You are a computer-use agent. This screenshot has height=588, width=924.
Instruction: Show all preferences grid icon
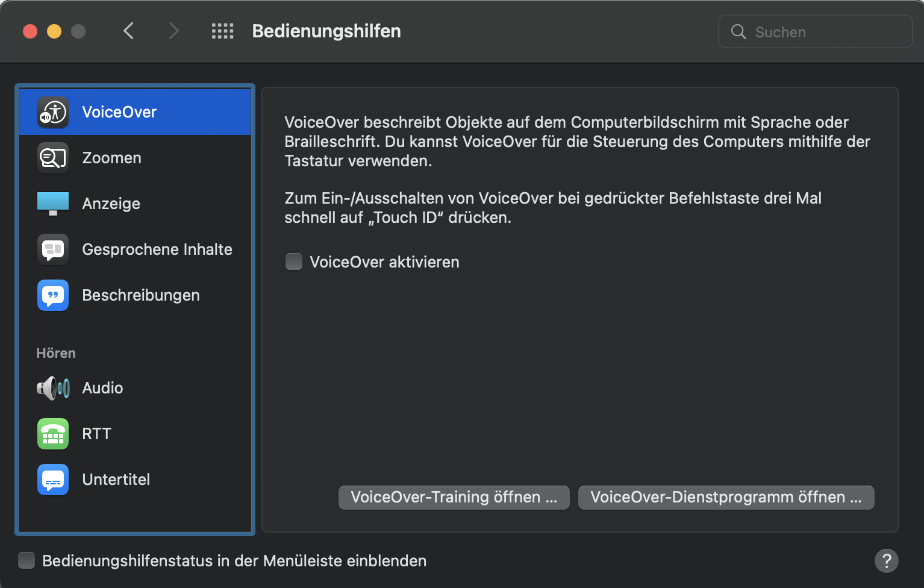222,31
